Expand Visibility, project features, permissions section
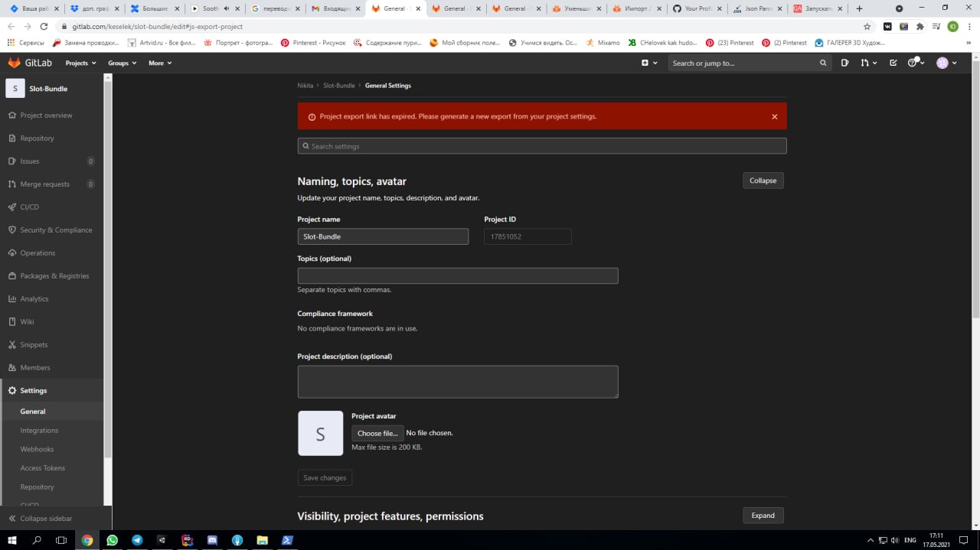The image size is (980, 550). click(763, 516)
